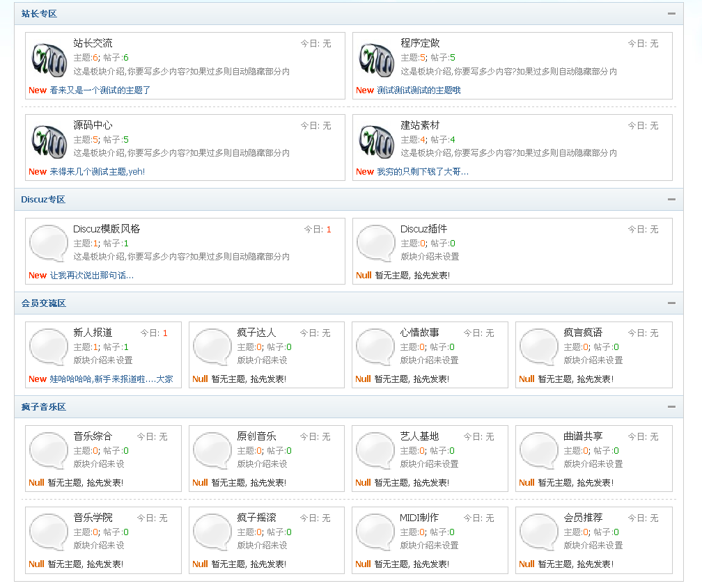
Task: Click the 心情故事 speech bubble icon
Action: click(375, 347)
